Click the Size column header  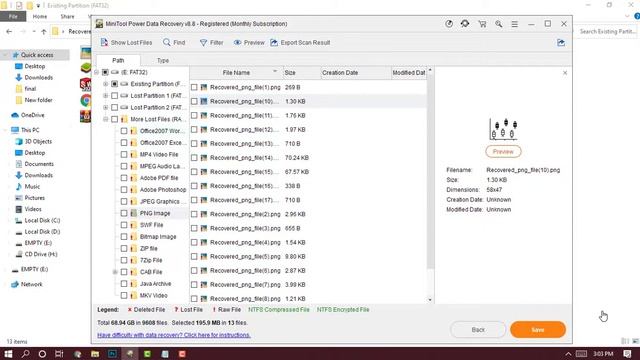pyautogui.click(x=301, y=73)
